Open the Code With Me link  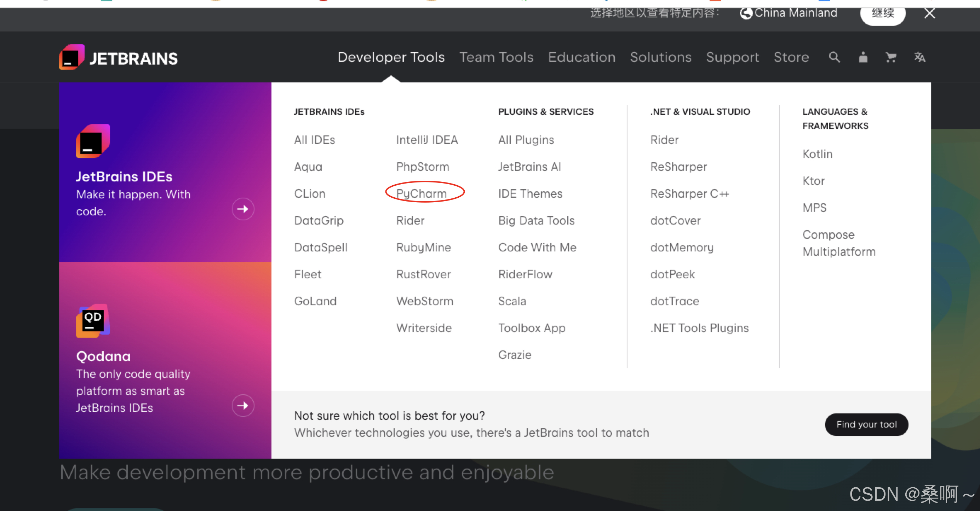point(537,248)
